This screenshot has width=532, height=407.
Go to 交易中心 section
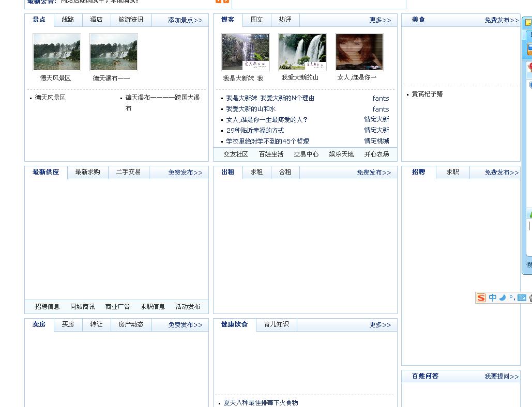pos(306,154)
